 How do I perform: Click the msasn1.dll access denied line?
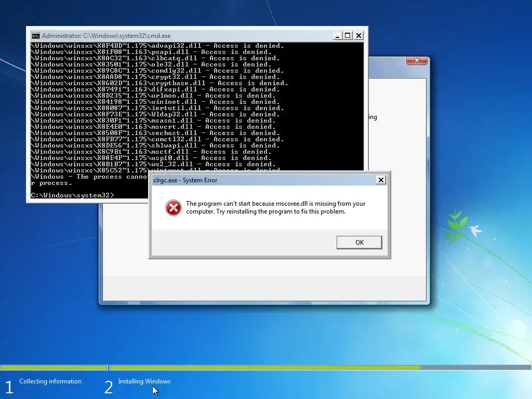[x=153, y=121]
